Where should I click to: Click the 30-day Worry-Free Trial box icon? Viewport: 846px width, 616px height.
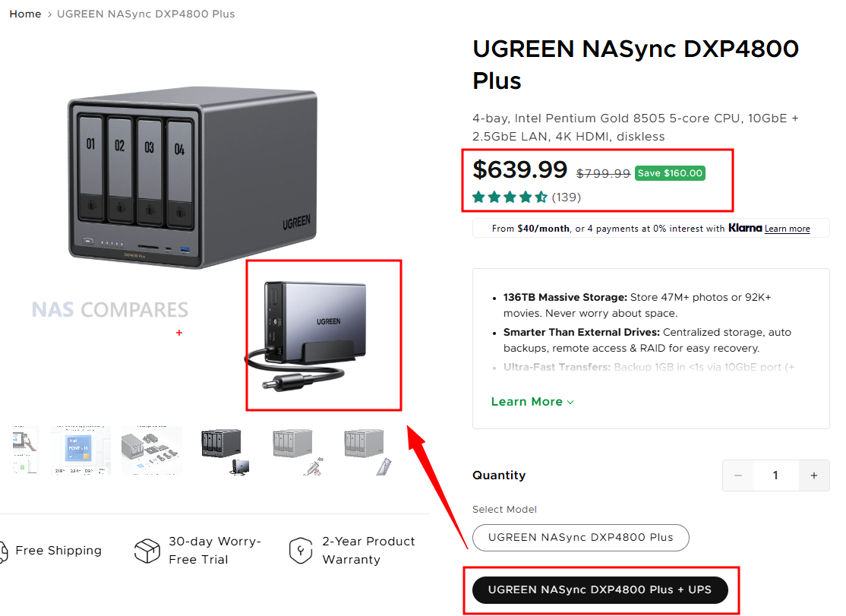coord(147,551)
